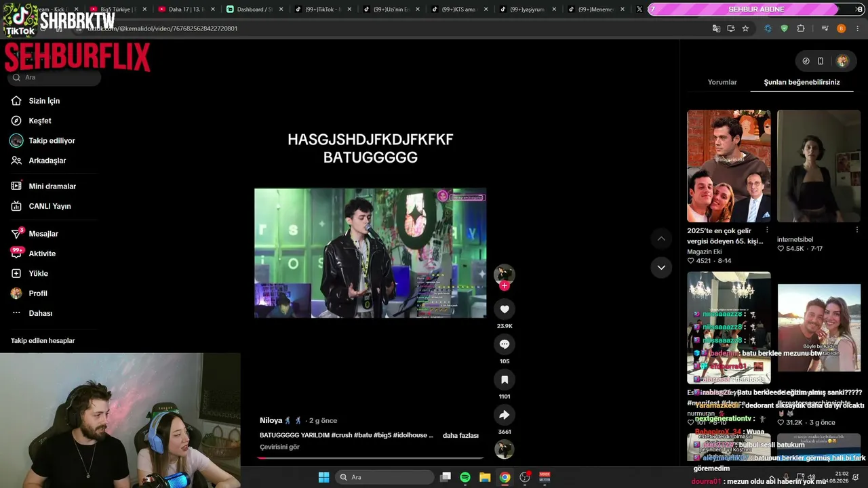Click the Takip edilen hesaplar heading
Viewport: 868px width, 488px height.
(x=43, y=341)
